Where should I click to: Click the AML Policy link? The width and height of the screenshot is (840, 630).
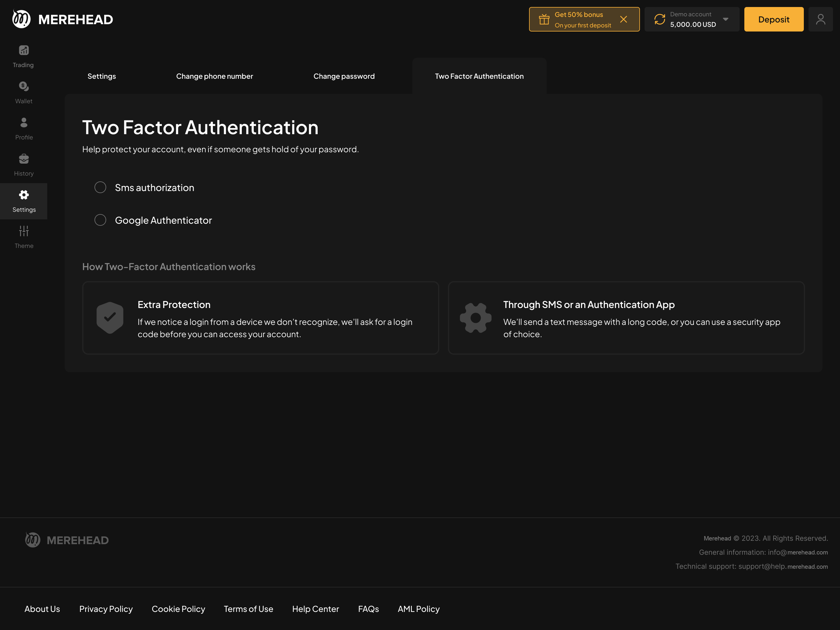coord(419,609)
